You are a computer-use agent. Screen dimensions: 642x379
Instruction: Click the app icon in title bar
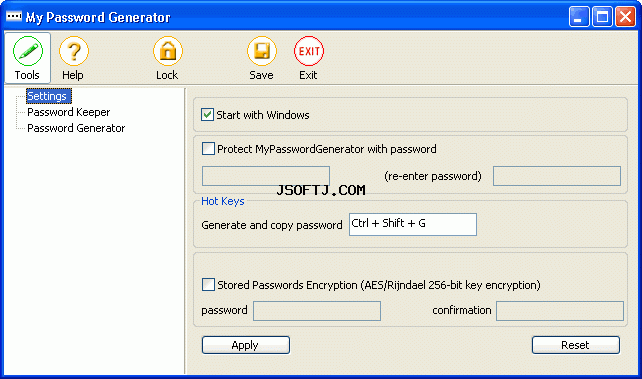coord(14,16)
